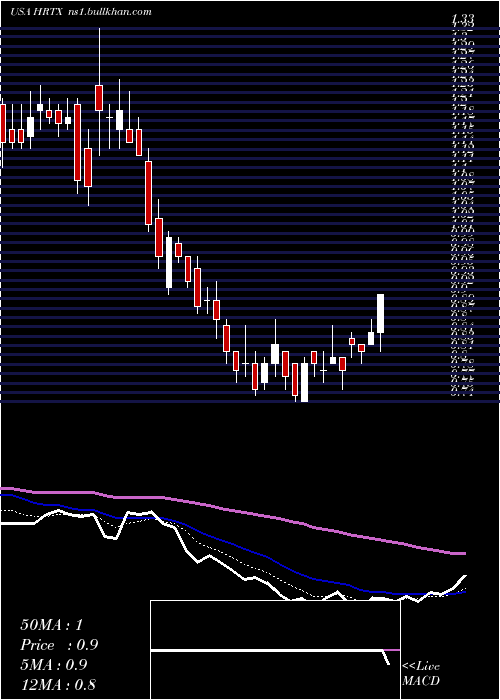Click the 'USA HRTX ns1.bullkhan.com' chart title
This screenshot has width=500, height=700.
click(80, 12)
